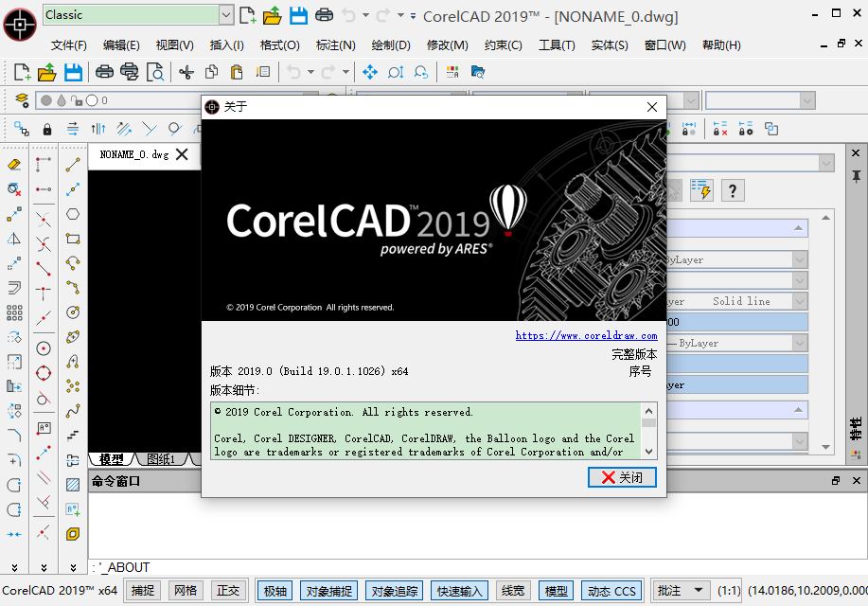Save drawing with the blue floppy icon
Viewport: 868px width, 606px height.
click(73, 72)
